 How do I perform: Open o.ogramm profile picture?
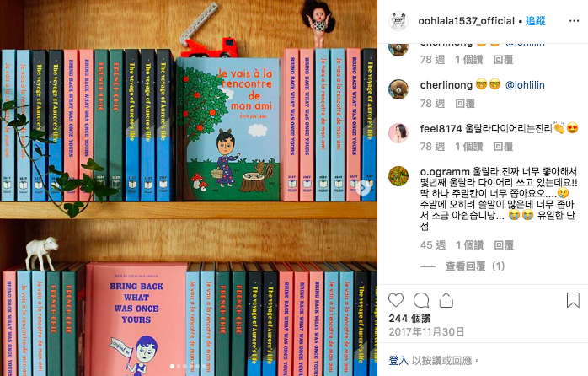click(x=398, y=176)
